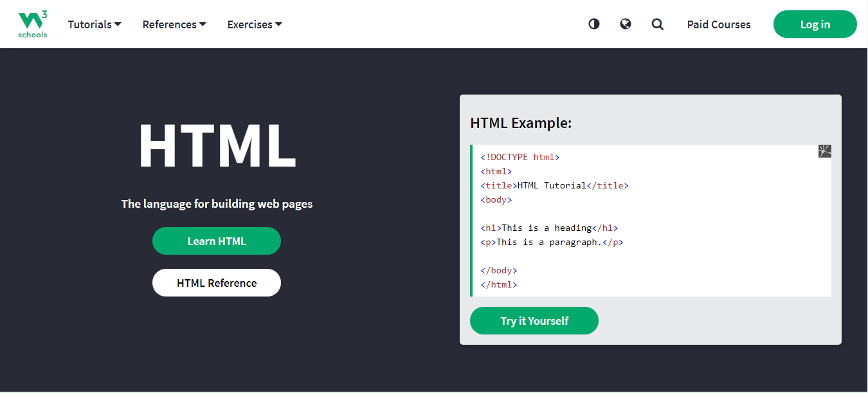Run the example with Try it Yourself

click(x=534, y=320)
